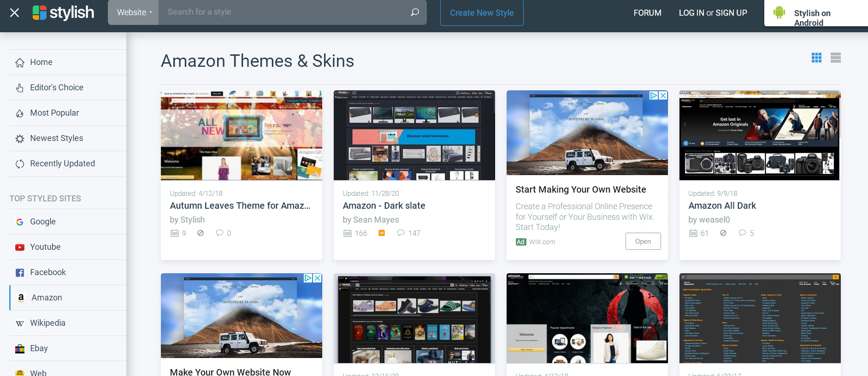The width and height of the screenshot is (868, 376).
Task: Click Autumn Leaves Theme for Amazon title
Action: pos(240,206)
